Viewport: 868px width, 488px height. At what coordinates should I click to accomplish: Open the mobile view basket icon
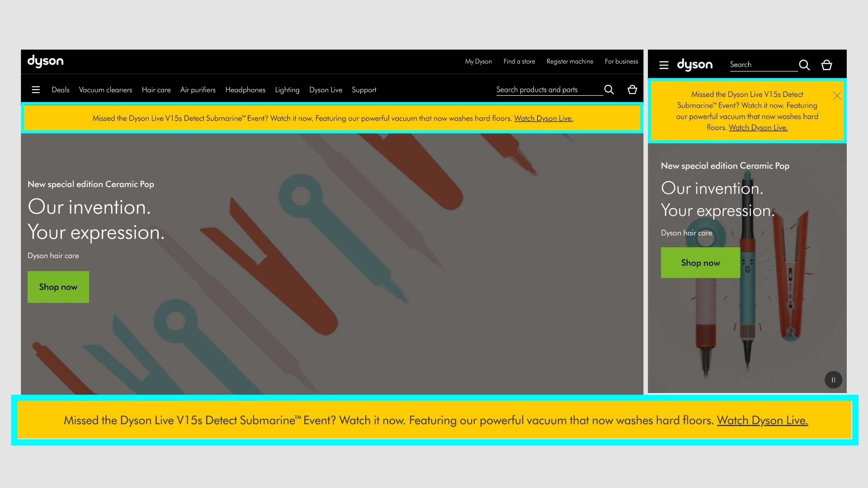827,65
